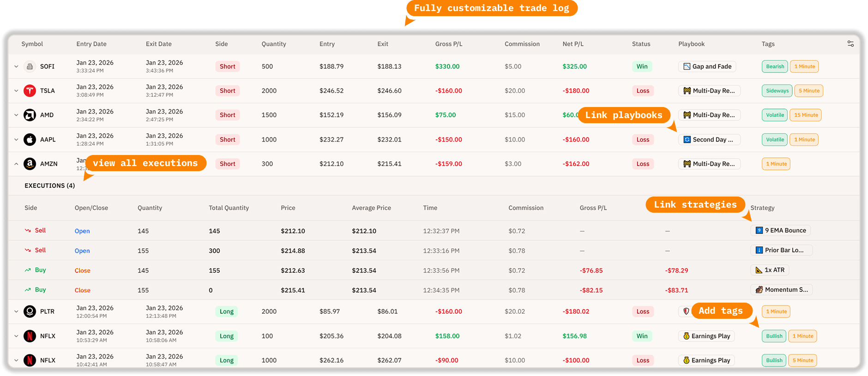Click AMD row Multi-Day playbook icon
Viewport: 868px width, 376px height.
[687, 115]
